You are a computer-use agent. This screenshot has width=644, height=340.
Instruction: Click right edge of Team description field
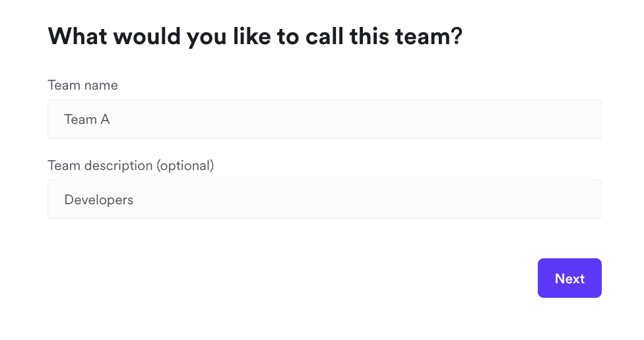point(594,199)
